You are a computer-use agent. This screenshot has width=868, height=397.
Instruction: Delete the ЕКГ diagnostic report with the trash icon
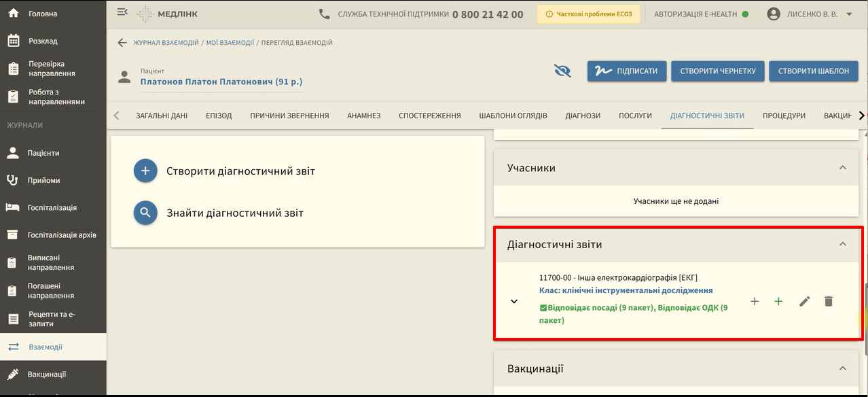tap(829, 301)
